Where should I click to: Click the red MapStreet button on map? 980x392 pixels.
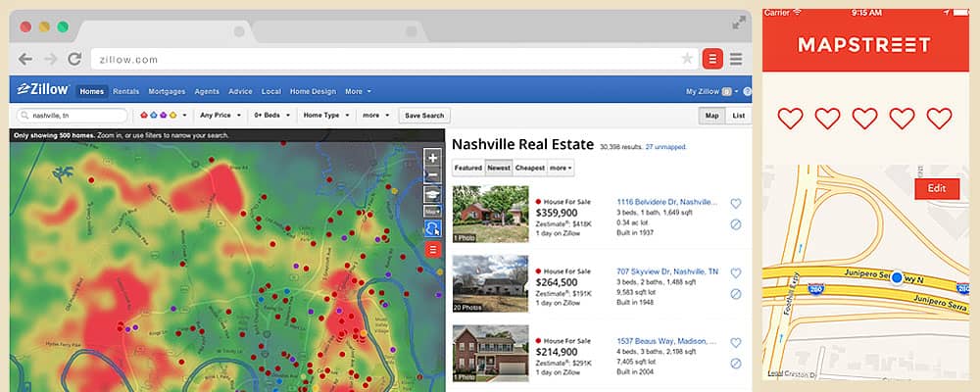point(432,250)
